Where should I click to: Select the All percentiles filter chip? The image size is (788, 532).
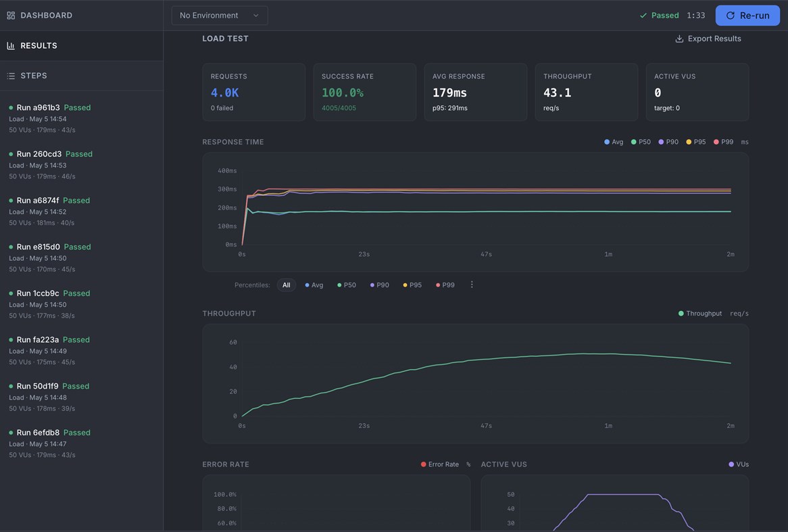pos(286,285)
